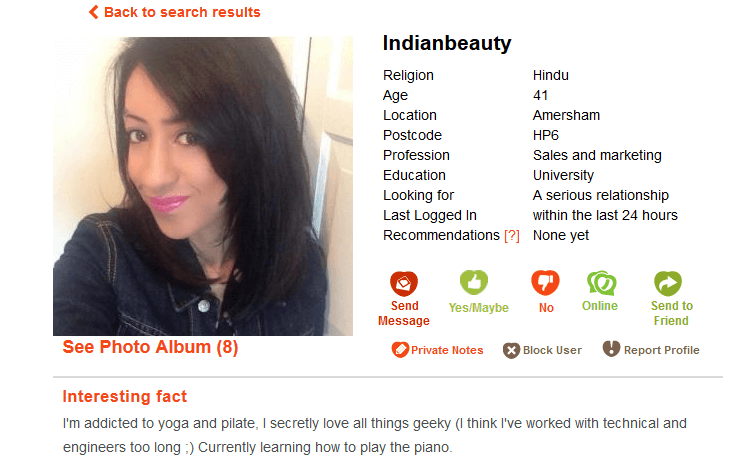Click the Block User text link
The width and height of the screenshot is (740, 462).
tap(552, 350)
